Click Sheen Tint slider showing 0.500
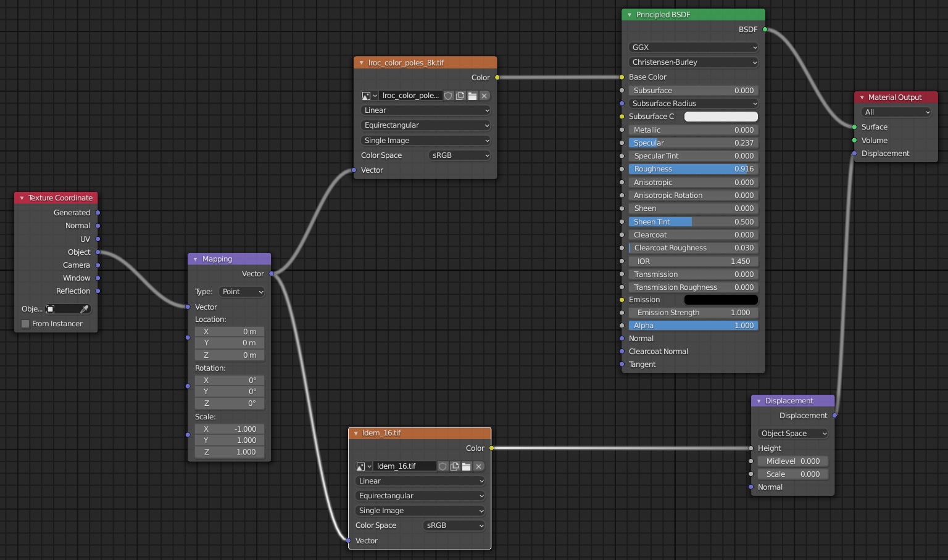948x560 pixels. click(x=693, y=222)
